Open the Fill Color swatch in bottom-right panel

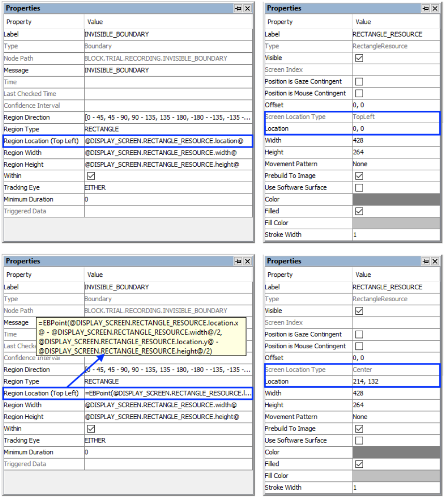[x=396, y=476]
